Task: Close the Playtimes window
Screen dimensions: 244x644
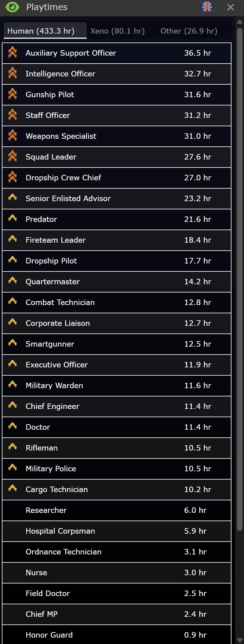Action: pyautogui.click(x=231, y=7)
